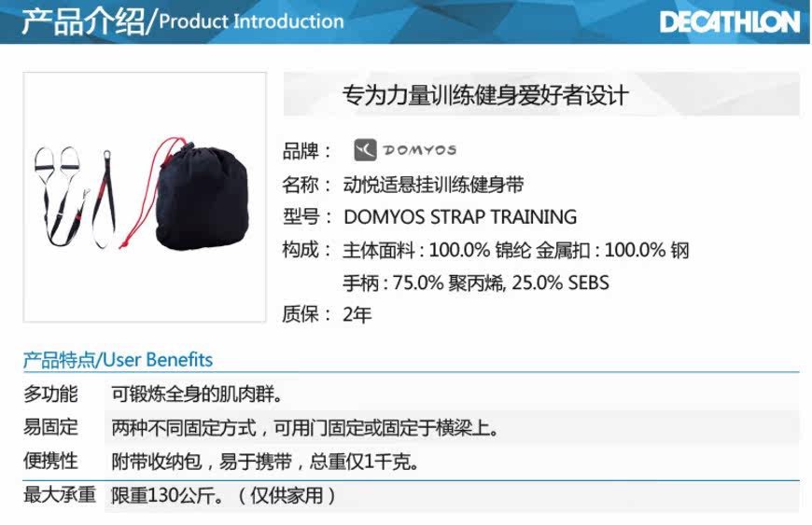The image size is (812, 525).
Task: Click the DECATHLON logo
Action: point(729,22)
